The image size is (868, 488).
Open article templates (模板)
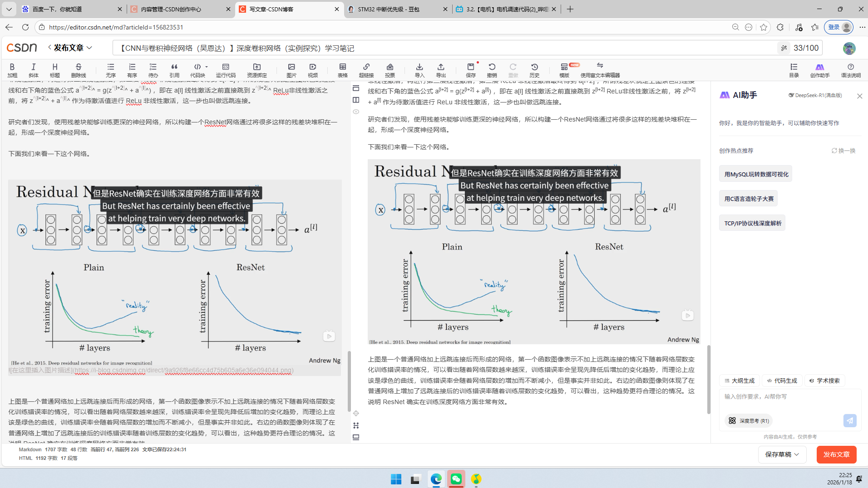[x=564, y=70]
